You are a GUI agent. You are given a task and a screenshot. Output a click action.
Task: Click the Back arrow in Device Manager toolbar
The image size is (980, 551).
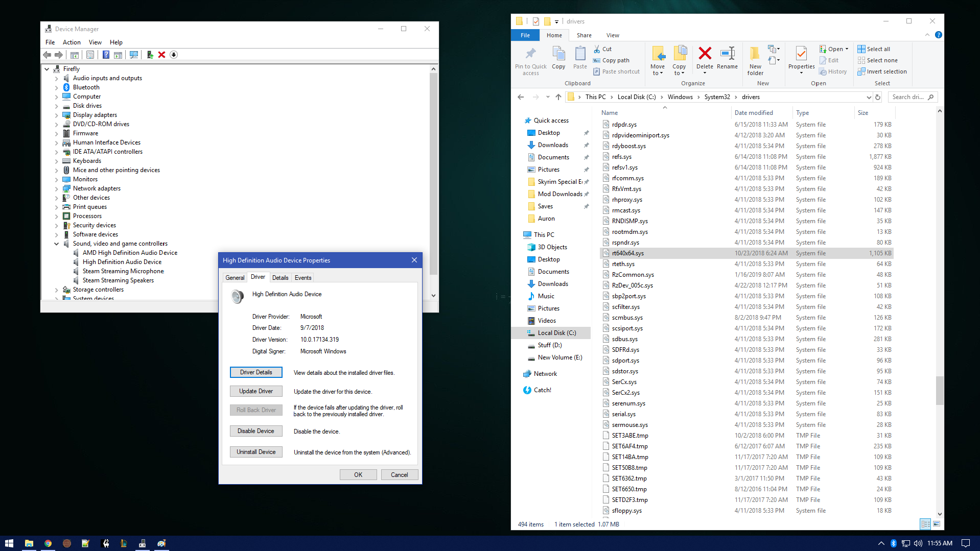(x=47, y=55)
